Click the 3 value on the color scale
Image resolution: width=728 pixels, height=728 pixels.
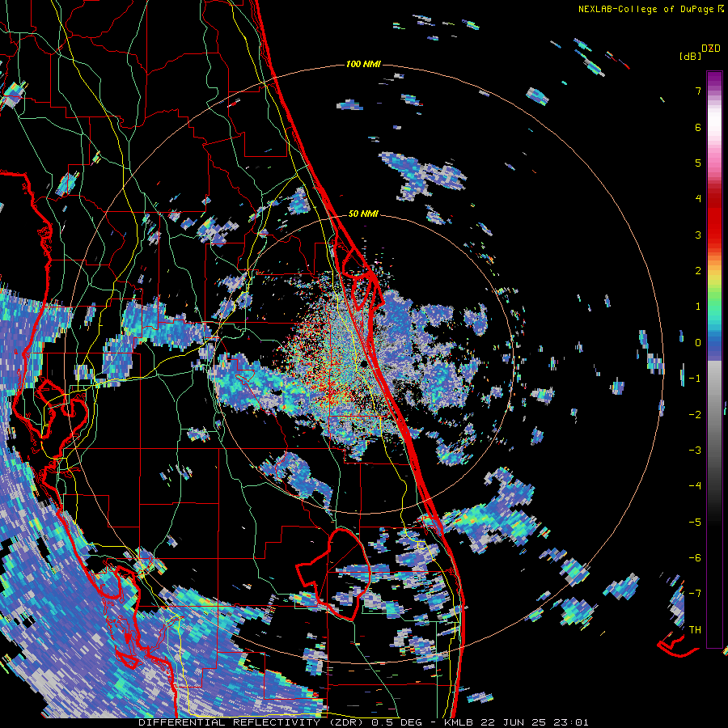[x=698, y=235]
